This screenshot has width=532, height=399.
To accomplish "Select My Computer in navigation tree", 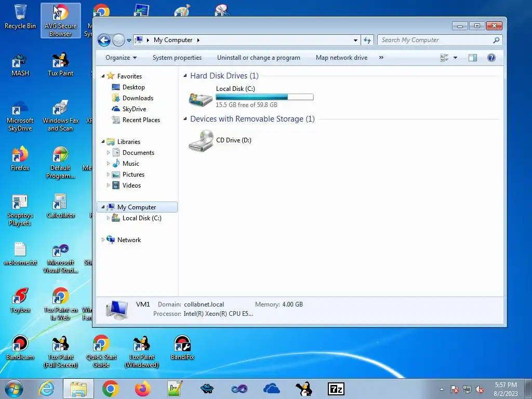I will [137, 207].
